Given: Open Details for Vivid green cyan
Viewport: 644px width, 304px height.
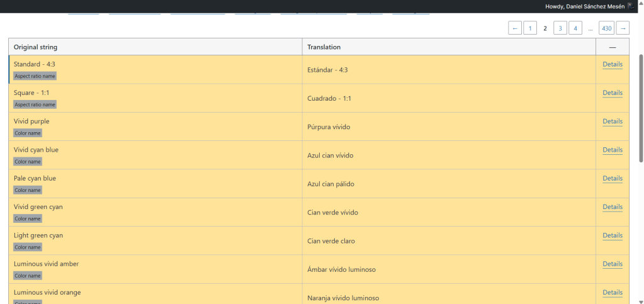Looking at the screenshot, I should (x=612, y=207).
